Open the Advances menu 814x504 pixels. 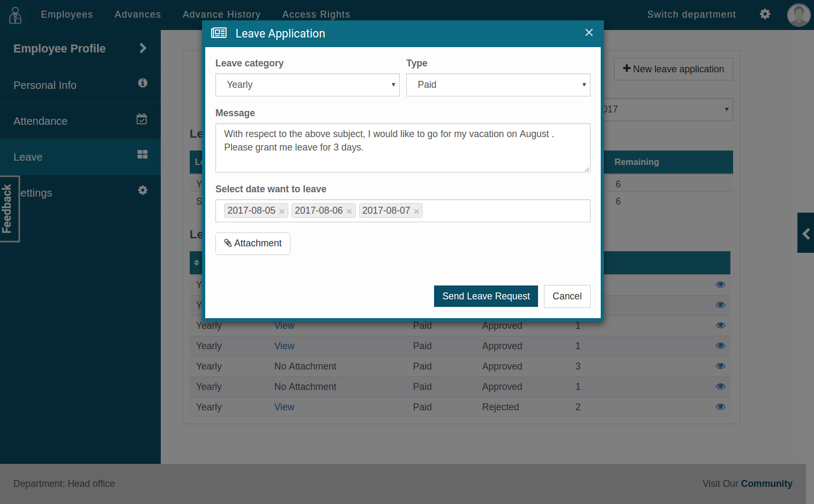(x=137, y=14)
